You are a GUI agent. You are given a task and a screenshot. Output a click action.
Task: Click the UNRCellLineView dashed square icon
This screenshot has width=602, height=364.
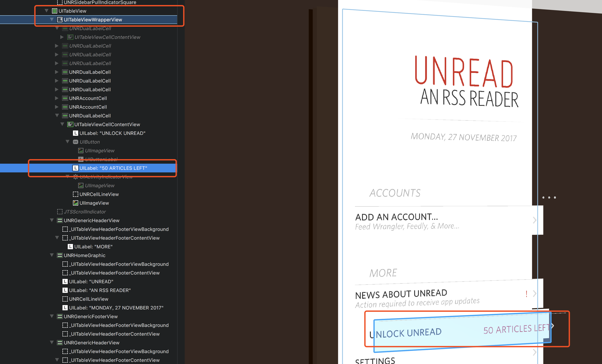coord(76,194)
